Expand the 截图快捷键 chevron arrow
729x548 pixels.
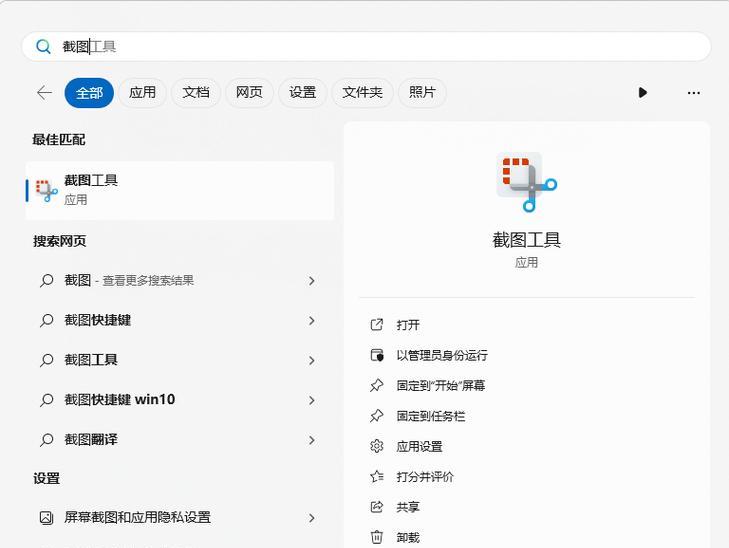click(311, 321)
